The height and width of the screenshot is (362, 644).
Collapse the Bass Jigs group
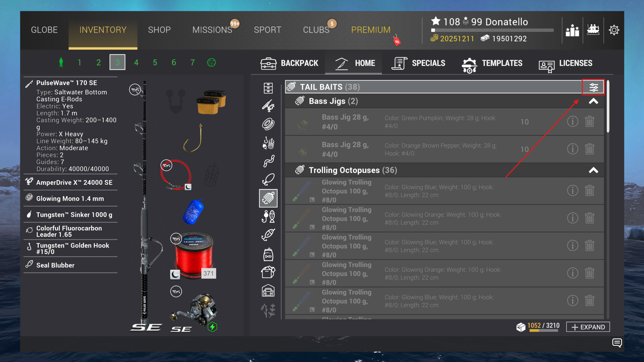pyautogui.click(x=593, y=101)
